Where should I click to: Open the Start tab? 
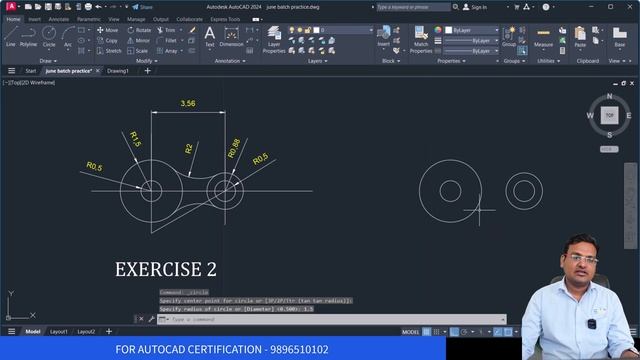[x=31, y=71]
